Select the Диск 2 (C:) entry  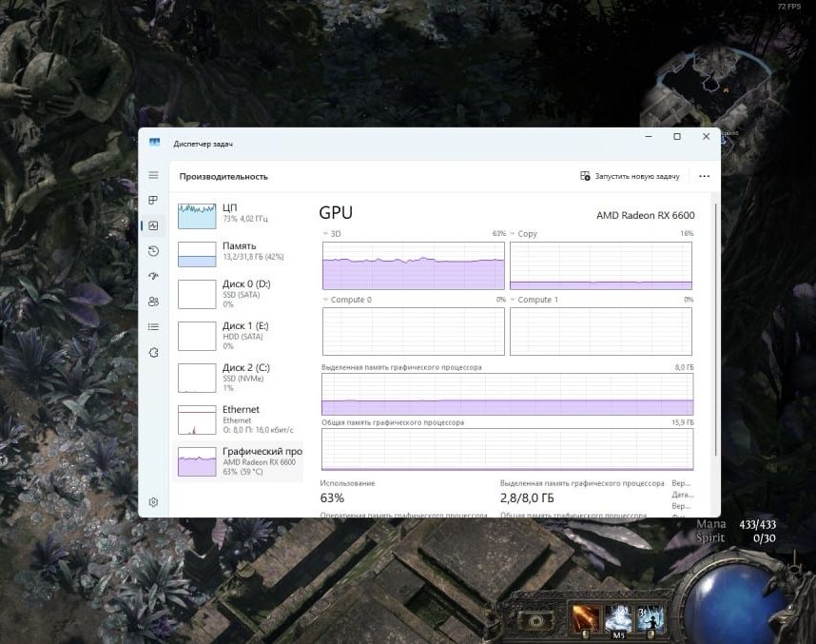pyautogui.click(x=238, y=378)
